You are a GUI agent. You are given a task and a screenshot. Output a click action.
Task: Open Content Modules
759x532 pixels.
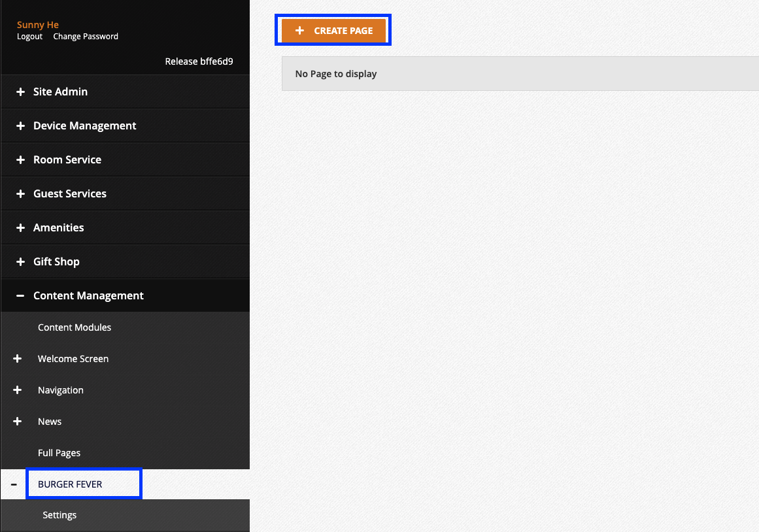tap(74, 327)
